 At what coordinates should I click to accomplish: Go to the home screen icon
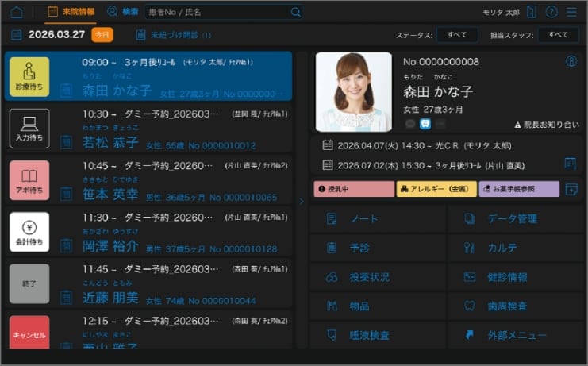[17, 12]
